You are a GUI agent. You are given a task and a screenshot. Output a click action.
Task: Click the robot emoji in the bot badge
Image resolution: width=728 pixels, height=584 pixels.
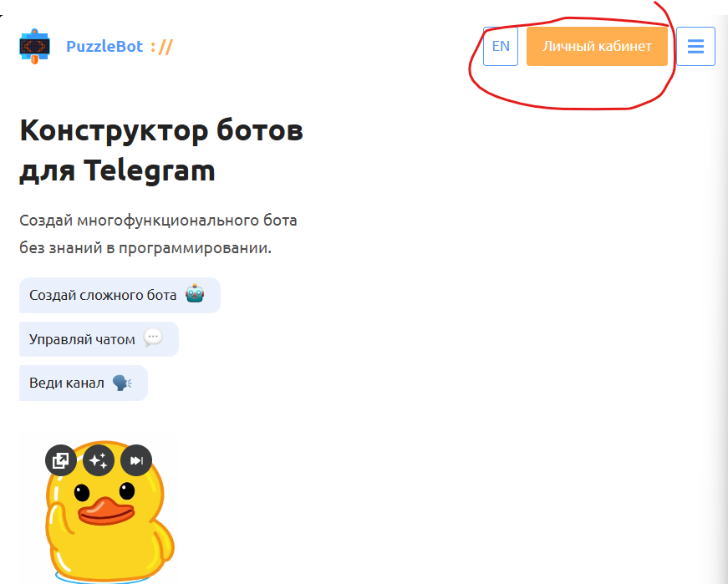[193, 295]
